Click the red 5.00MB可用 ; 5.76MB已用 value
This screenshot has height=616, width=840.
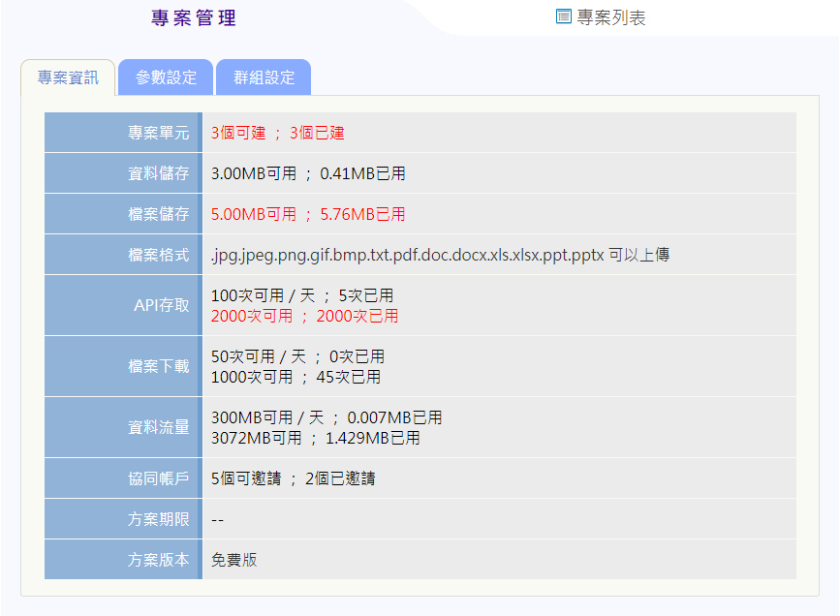[x=308, y=214]
